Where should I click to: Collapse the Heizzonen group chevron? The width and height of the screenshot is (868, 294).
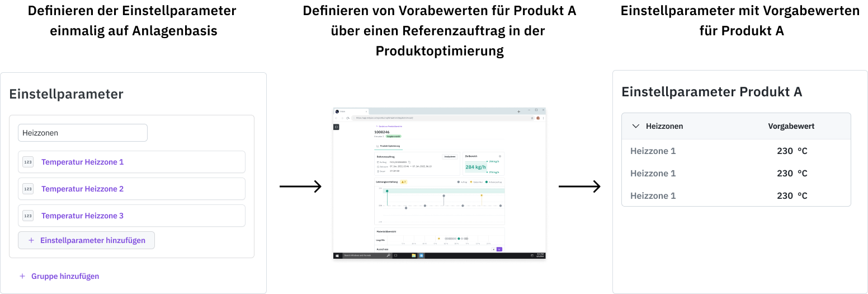tap(635, 126)
